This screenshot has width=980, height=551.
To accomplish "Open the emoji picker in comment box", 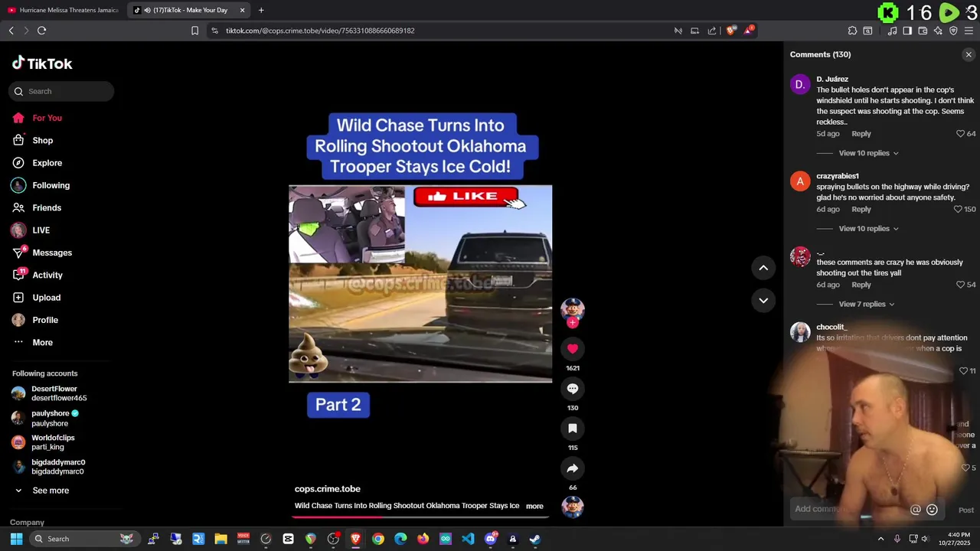I will click(x=932, y=510).
